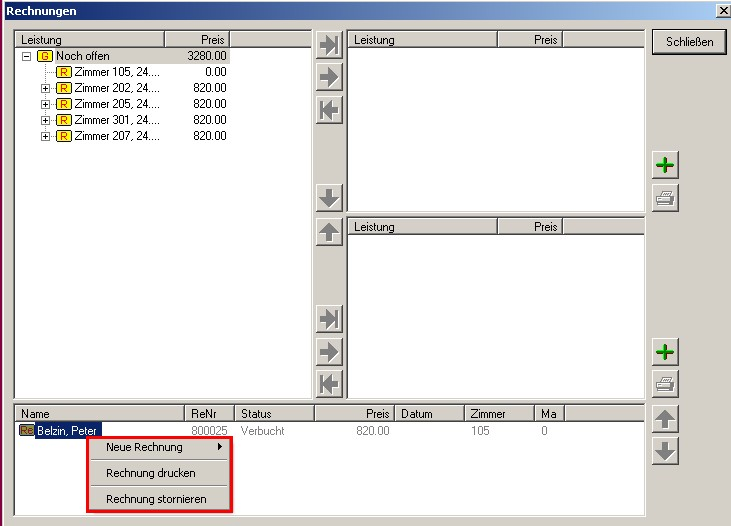Click the ReNr column header
This screenshot has width=731, height=526.
pyautogui.click(x=210, y=413)
